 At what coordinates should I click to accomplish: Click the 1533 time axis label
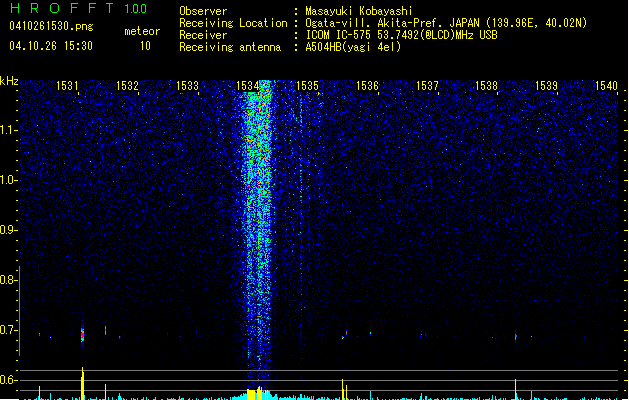187,85
